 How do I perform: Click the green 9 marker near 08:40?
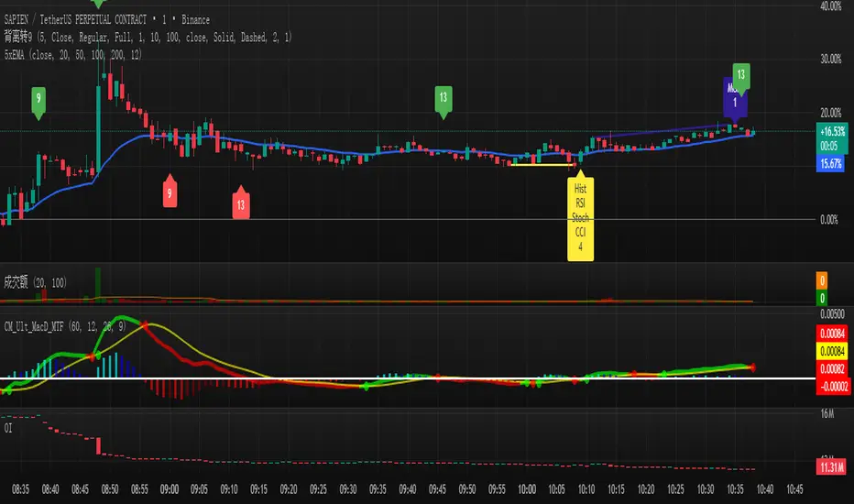(38, 97)
